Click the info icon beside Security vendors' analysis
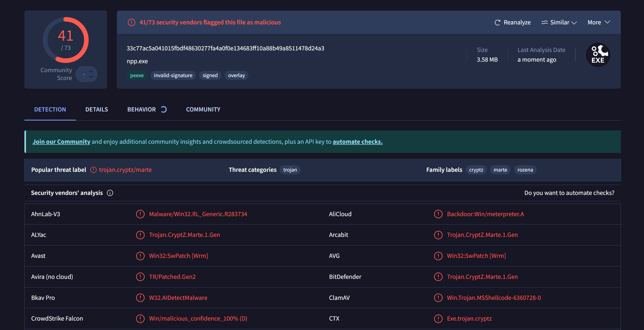Screen dimensions: 644x330 tap(110, 193)
